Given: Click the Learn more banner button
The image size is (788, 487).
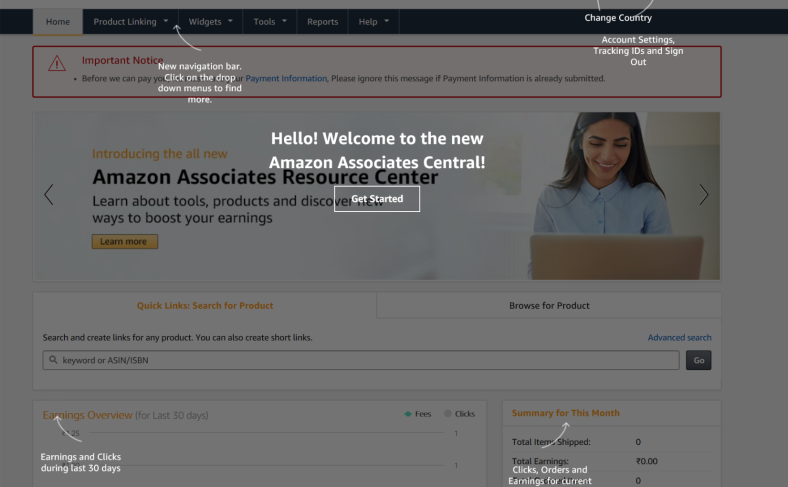Looking at the screenshot, I should (x=124, y=241).
